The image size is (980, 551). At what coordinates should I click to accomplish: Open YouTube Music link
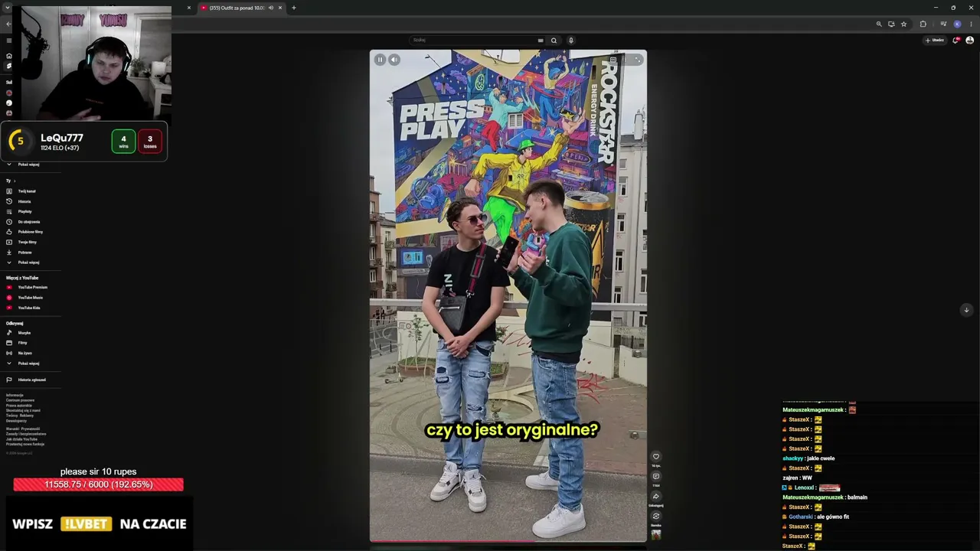(x=31, y=298)
